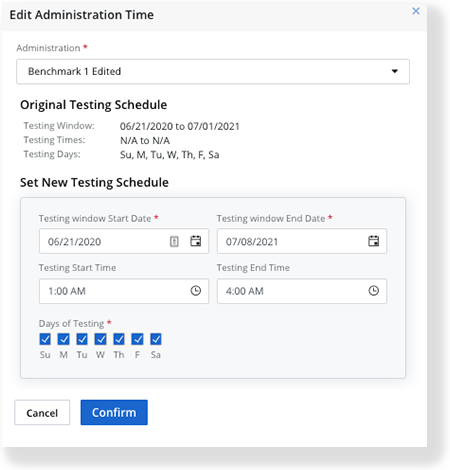Focus the Start Date field showing 06/21/2020
The image size is (450, 470).
(124, 241)
